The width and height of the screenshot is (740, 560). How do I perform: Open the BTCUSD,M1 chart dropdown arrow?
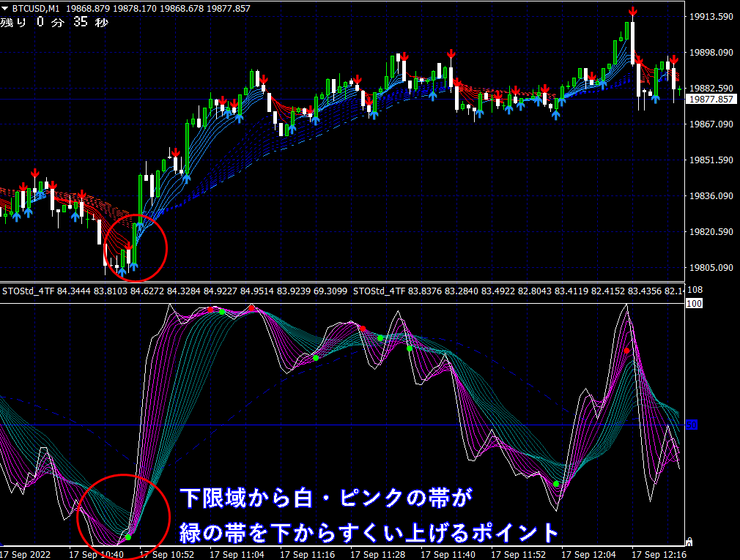pyautogui.click(x=4, y=9)
